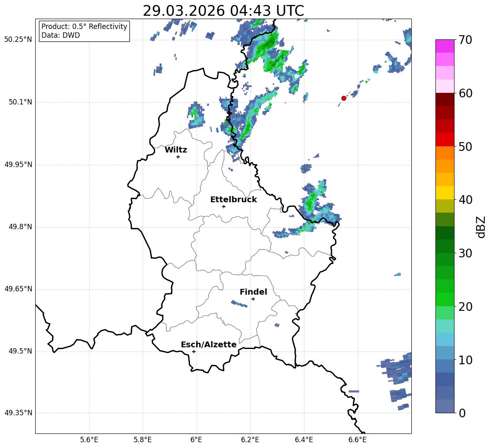Screen dimensions: 491x448
Task: Click the Ettelbruck city label
Action: (x=233, y=200)
